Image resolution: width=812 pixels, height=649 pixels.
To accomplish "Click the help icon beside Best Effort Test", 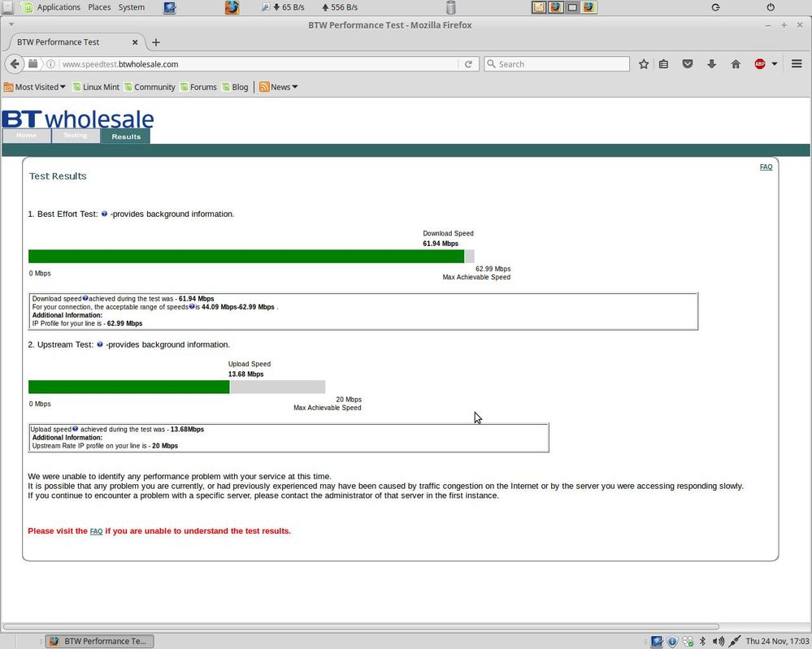I will (104, 214).
